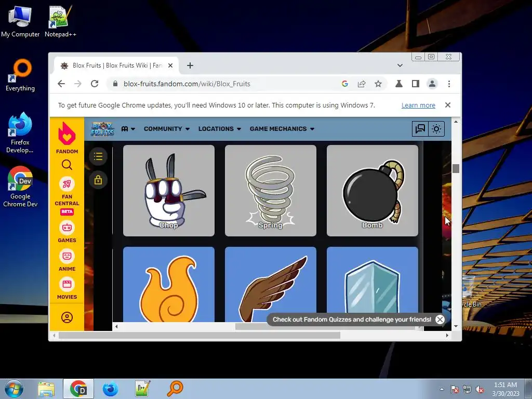
Task: Reload the page
Action: pos(95,84)
